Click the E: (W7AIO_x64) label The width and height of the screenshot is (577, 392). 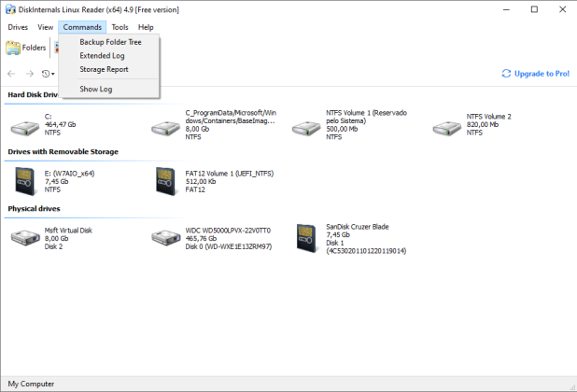[69, 174]
